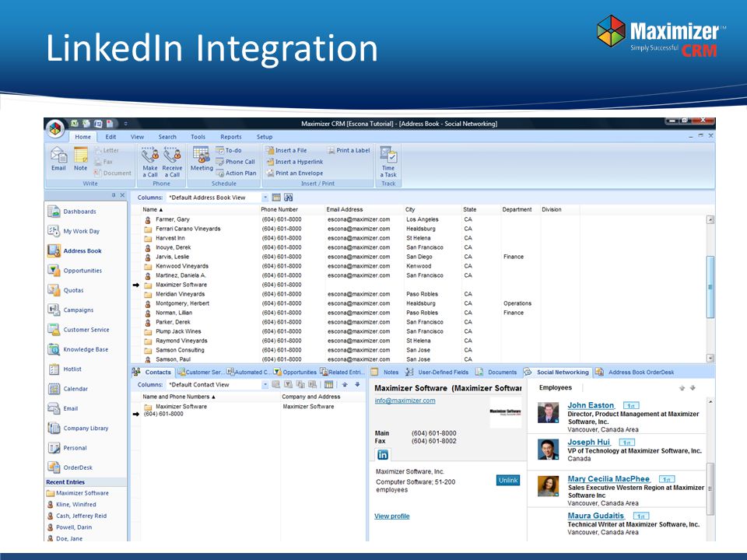
Task: Switch to the Notes tab
Action: tap(385, 373)
